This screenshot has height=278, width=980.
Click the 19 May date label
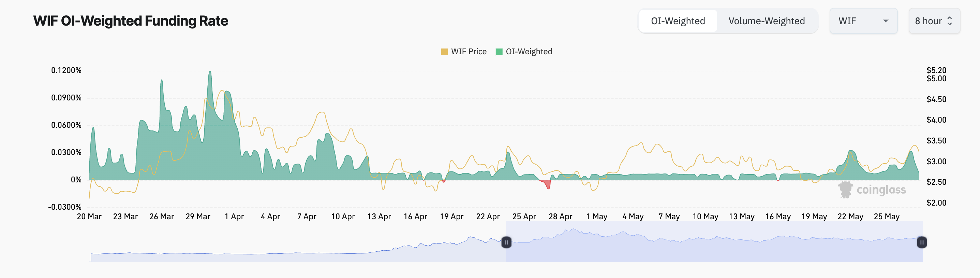tap(814, 217)
